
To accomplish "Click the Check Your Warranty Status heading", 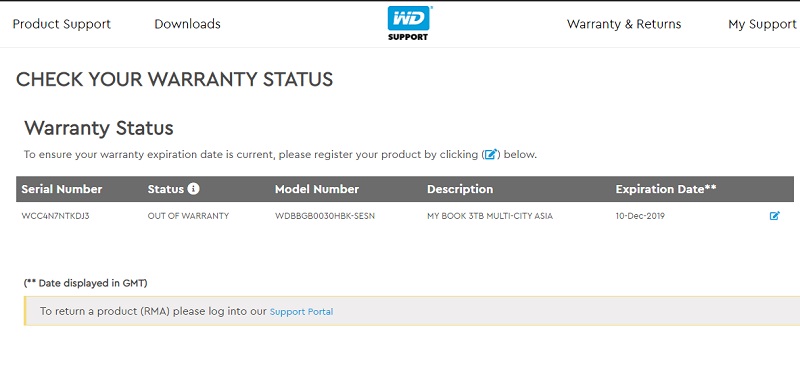I will tap(174, 80).
